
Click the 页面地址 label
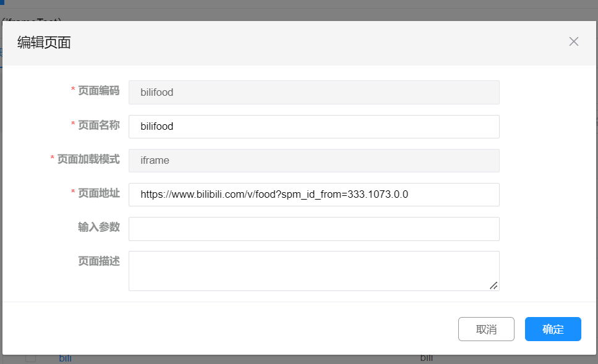[98, 193]
